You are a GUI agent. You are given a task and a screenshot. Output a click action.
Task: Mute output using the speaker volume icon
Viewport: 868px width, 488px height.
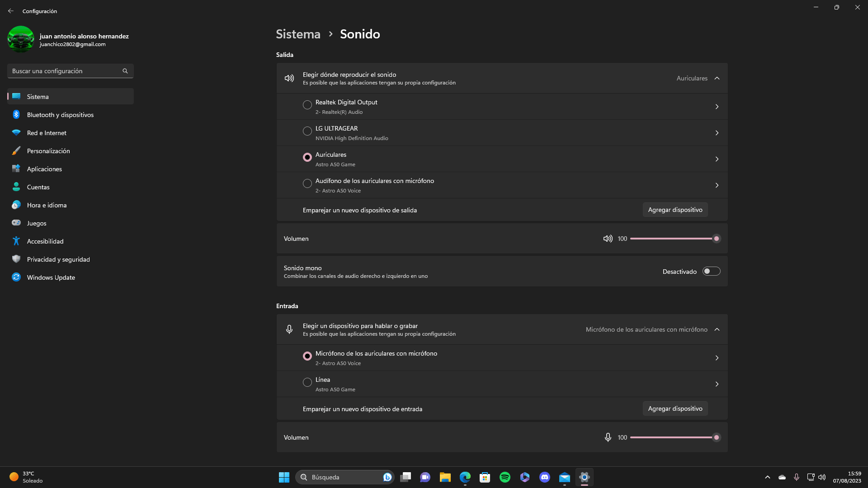[608, 239]
